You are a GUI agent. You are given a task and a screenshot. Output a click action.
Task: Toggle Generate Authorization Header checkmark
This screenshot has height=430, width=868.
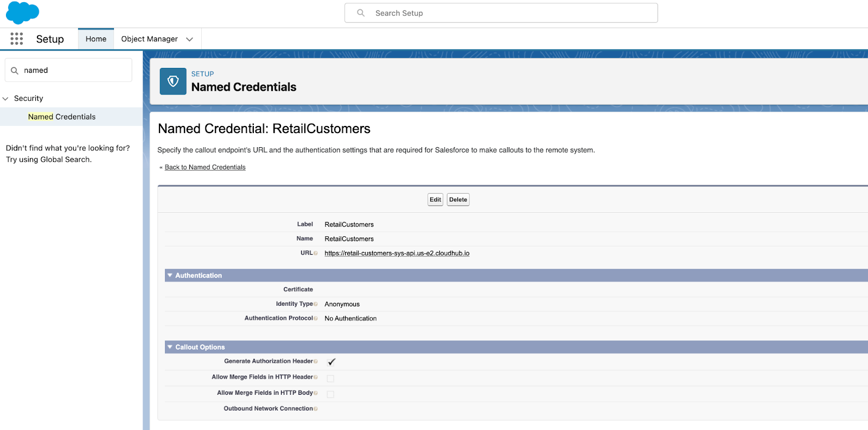click(331, 362)
